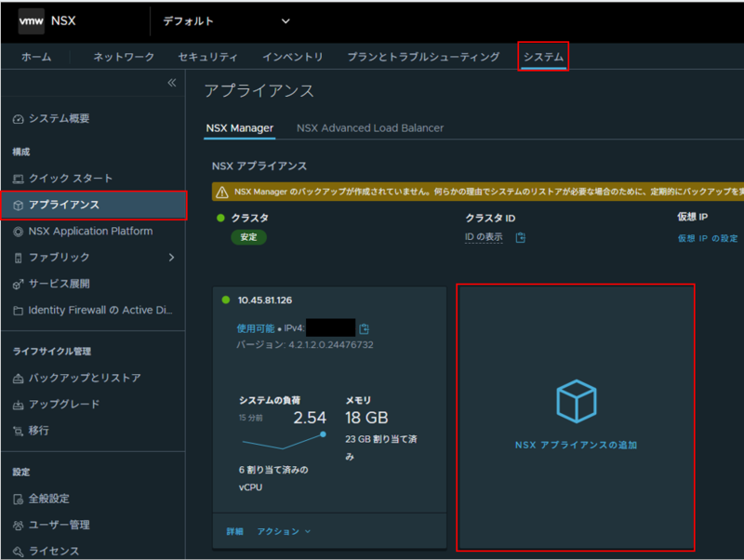Click the green クラスタ status dot

[x=220, y=219]
